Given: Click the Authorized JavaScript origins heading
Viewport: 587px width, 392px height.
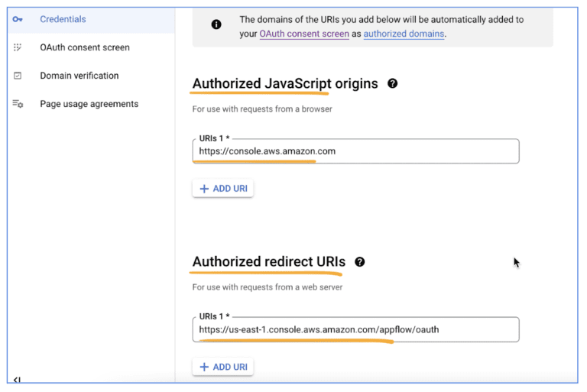Looking at the screenshot, I should 285,83.
